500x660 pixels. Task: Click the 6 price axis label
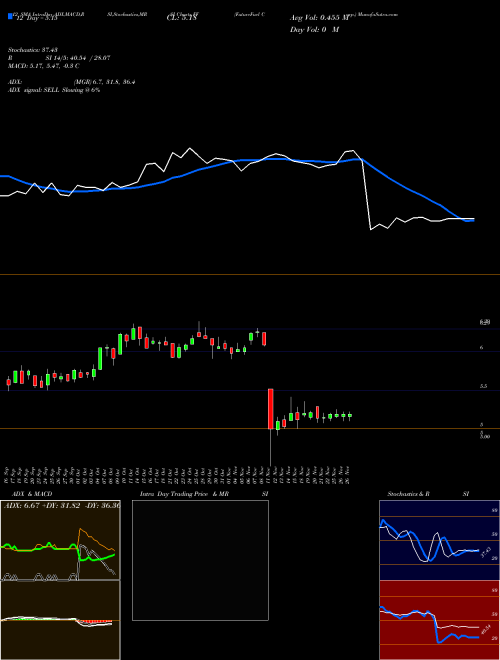(481, 347)
